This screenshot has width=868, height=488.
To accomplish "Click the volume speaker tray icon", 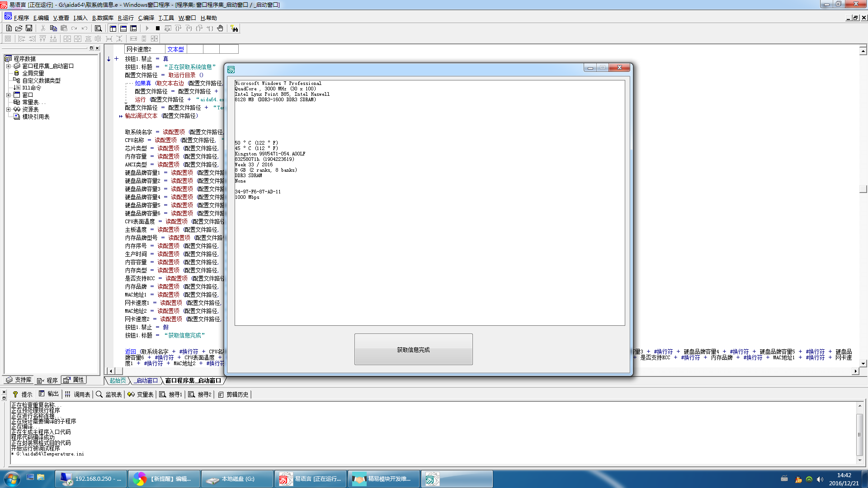I will (820, 479).
